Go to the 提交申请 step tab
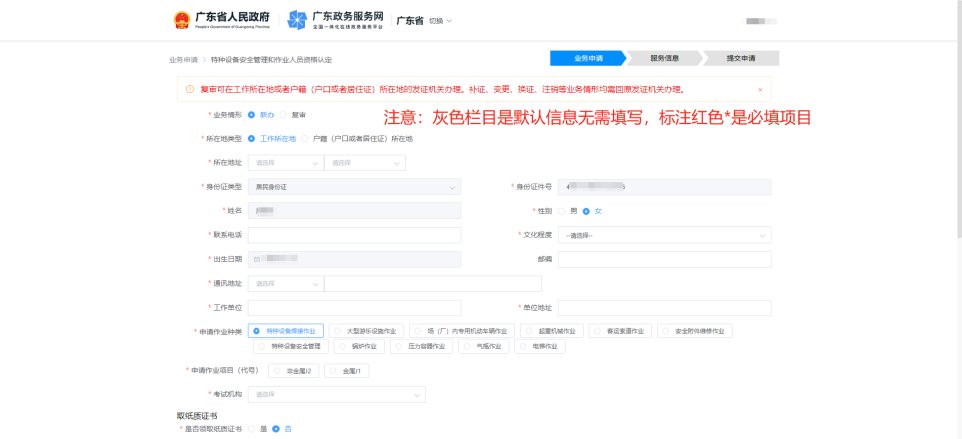This screenshot has width=962, height=439. [740, 58]
